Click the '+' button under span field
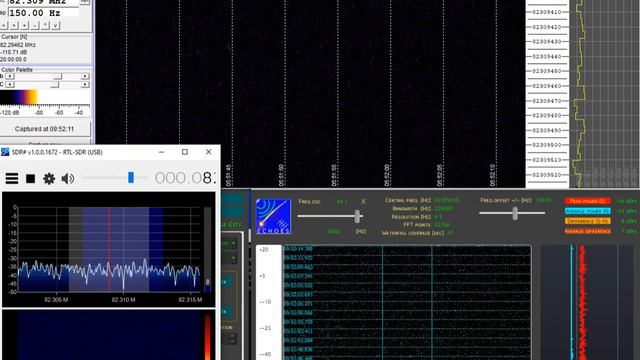This screenshot has height=360, width=640. (25, 25)
